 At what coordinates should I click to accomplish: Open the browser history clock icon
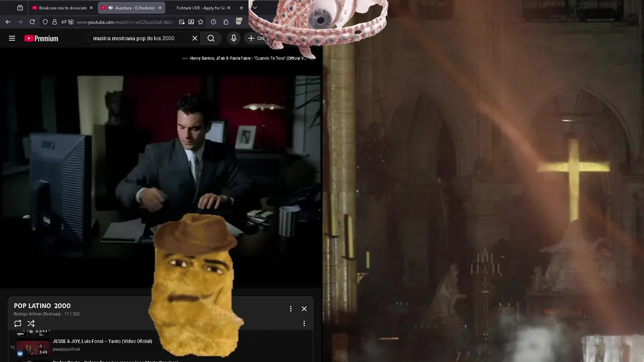[214, 22]
